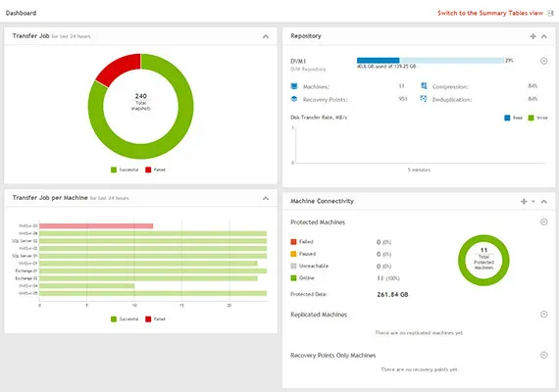Collapse the Replicated Machines section
The height and width of the screenshot is (392, 559).
(x=543, y=315)
